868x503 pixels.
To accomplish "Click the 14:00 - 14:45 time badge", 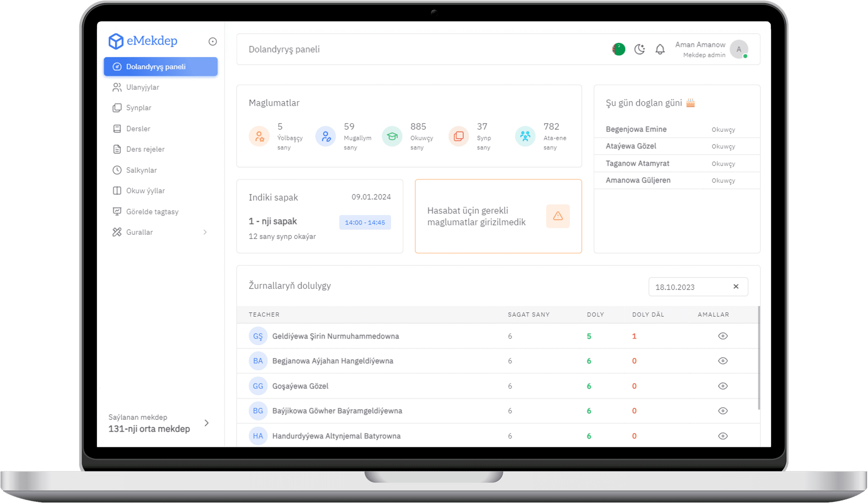I will 365,222.
